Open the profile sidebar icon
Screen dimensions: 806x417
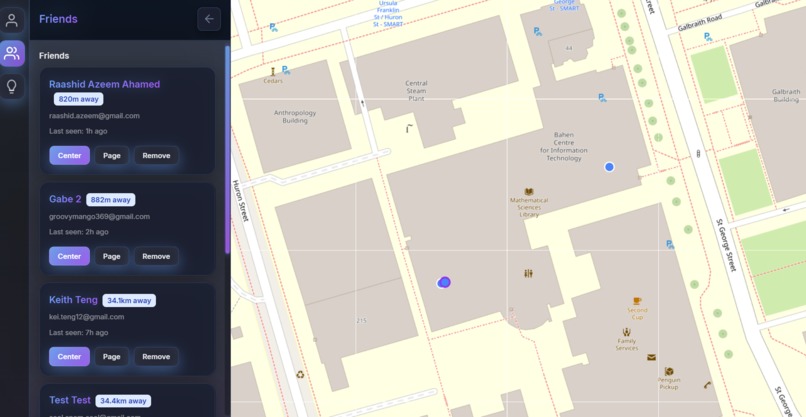12,21
